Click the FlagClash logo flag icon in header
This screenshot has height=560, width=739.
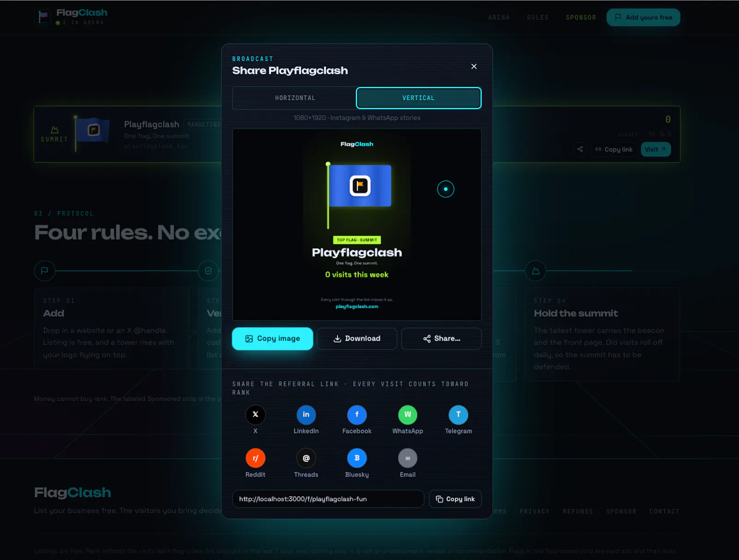tap(43, 17)
